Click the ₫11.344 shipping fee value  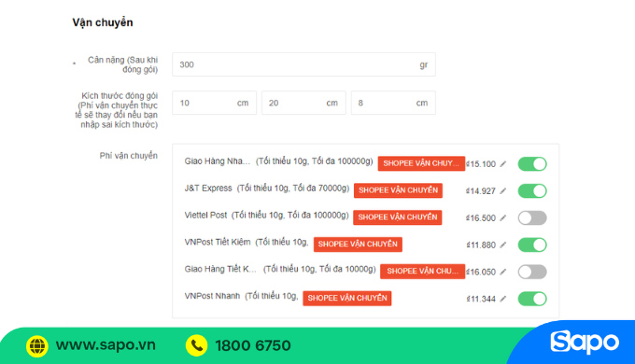(481, 299)
